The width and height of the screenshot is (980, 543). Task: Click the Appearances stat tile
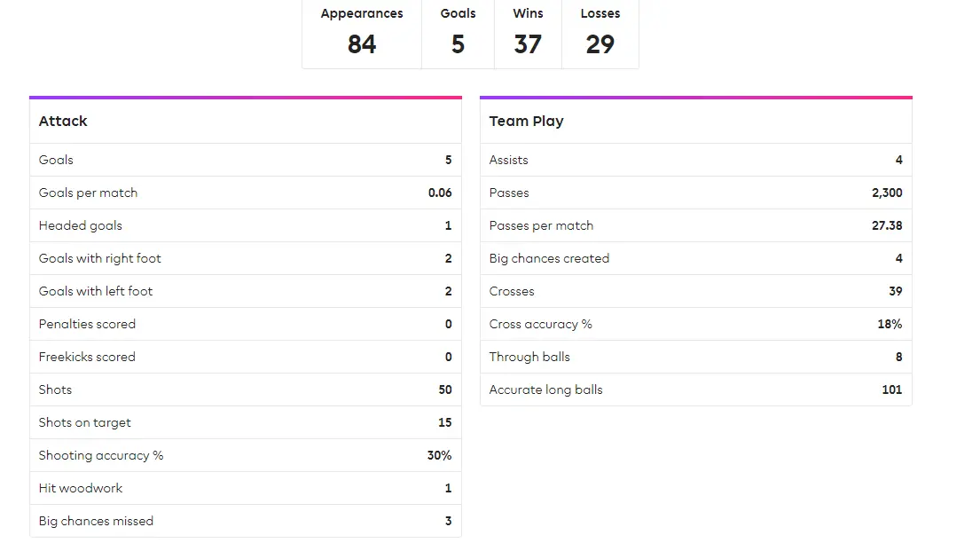pyautogui.click(x=362, y=32)
